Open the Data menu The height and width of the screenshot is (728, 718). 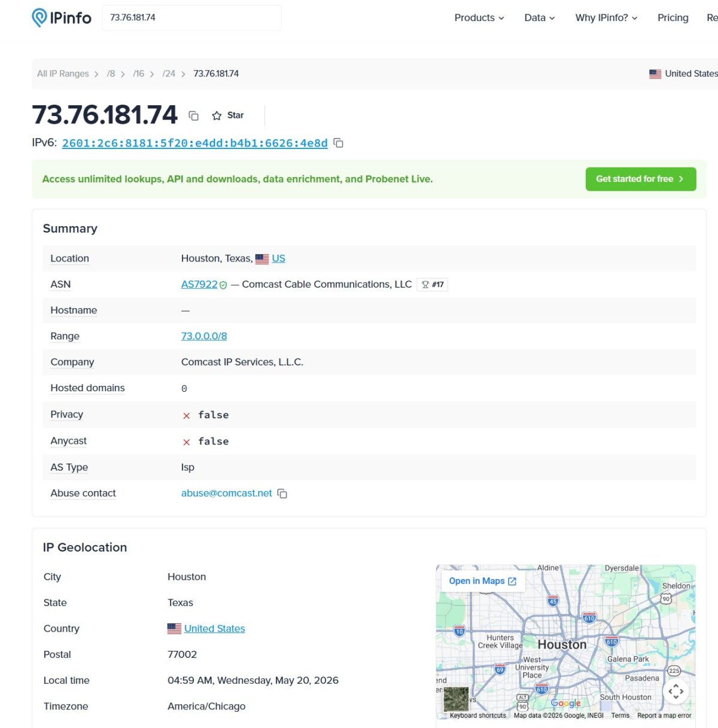click(x=539, y=18)
